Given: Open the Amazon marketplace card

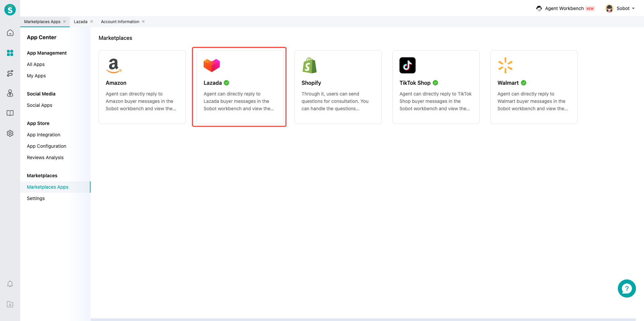Looking at the screenshot, I should [x=142, y=87].
